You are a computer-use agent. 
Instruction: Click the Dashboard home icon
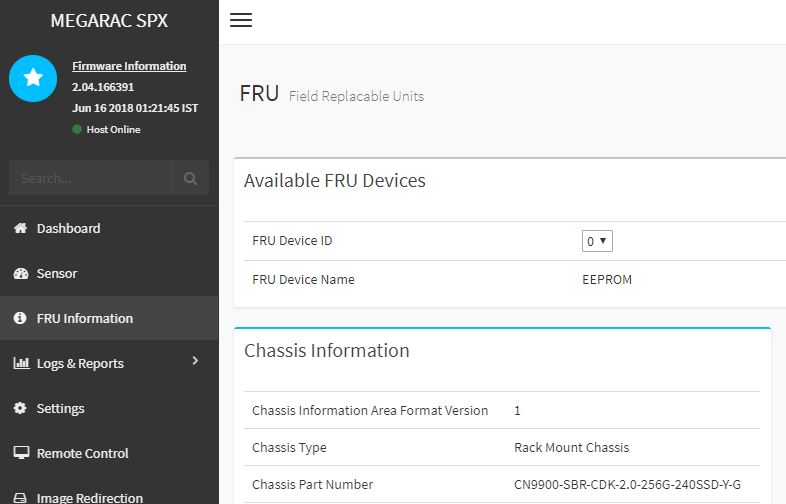pos(20,228)
